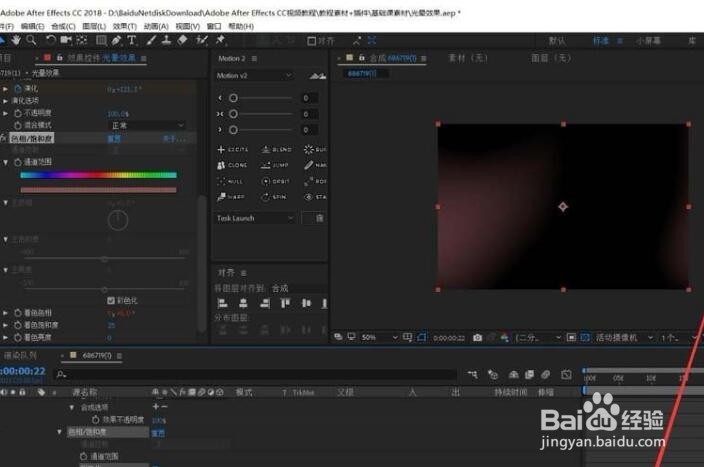Select the Roto Brush tool
Image resolution: width=704 pixels, height=467 pixels.
coord(202,40)
